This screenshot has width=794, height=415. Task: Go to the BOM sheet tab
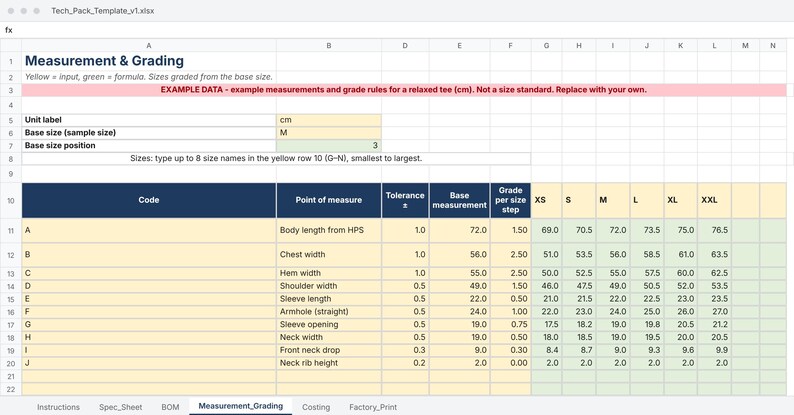[x=170, y=407]
